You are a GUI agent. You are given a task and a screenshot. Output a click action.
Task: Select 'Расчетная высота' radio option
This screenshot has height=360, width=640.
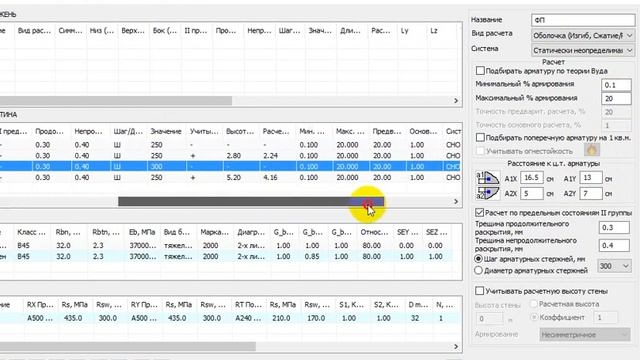(533, 304)
